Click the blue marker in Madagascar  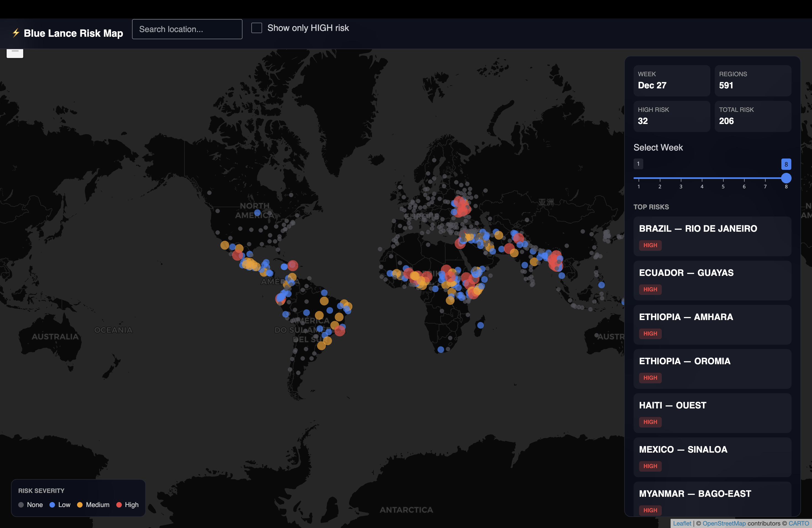click(x=480, y=325)
